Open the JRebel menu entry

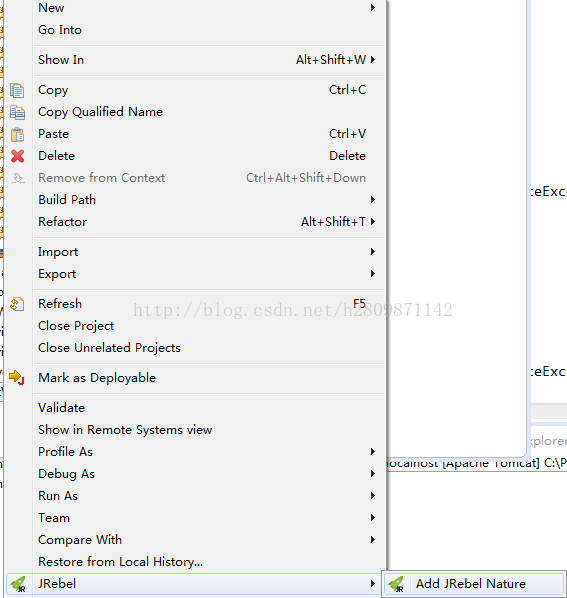[x=194, y=584]
